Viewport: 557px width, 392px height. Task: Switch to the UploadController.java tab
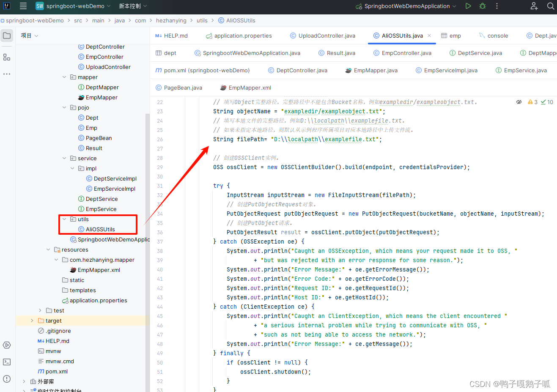[323, 36]
